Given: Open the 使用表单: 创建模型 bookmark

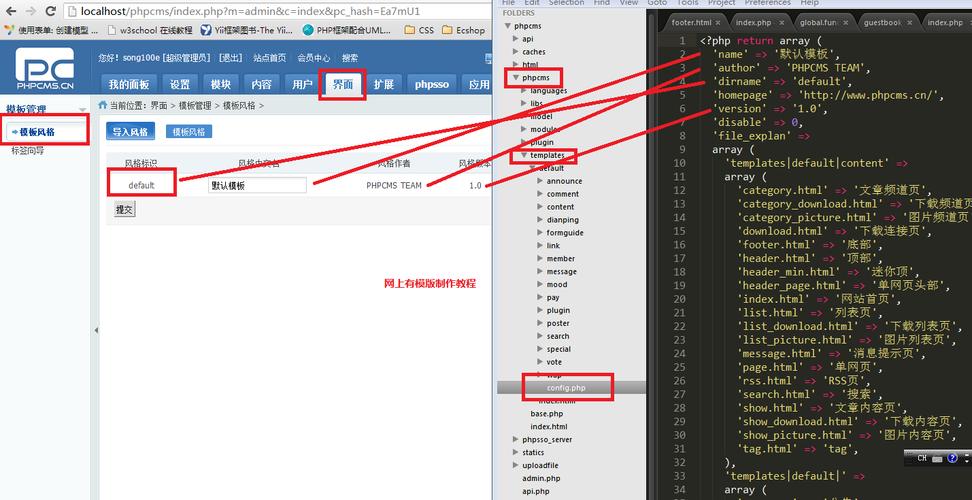Looking at the screenshot, I should (52, 30).
